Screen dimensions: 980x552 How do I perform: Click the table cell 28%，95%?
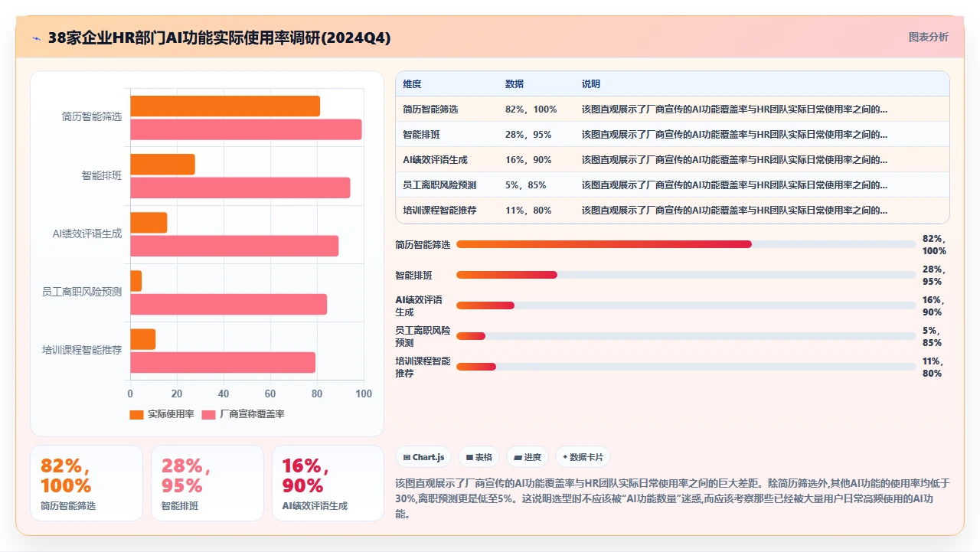(x=528, y=135)
